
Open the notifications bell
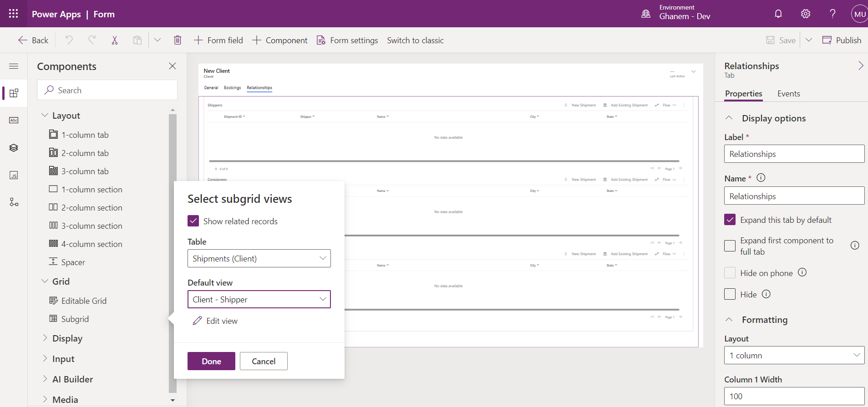point(778,14)
